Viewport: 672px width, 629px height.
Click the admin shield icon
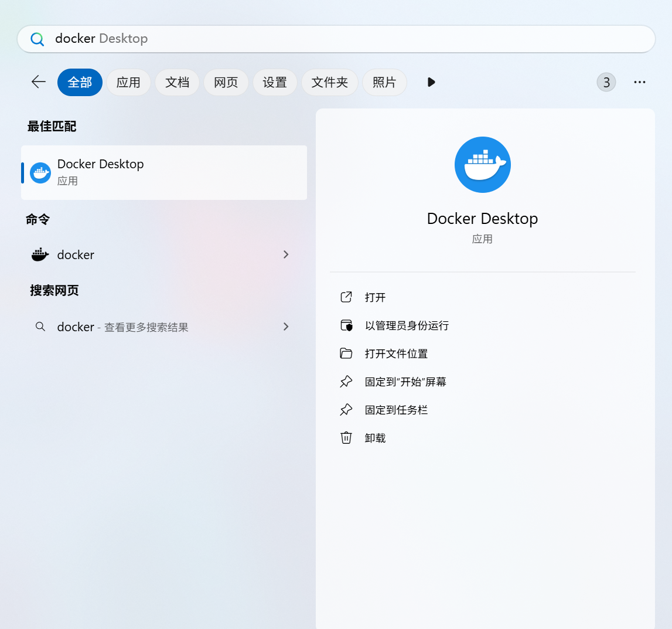pyautogui.click(x=346, y=325)
